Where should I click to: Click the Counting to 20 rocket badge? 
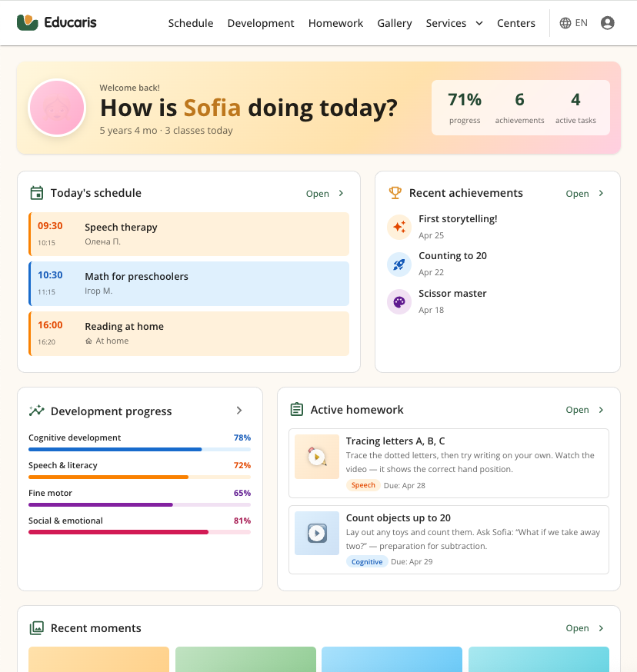click(399, 264)
